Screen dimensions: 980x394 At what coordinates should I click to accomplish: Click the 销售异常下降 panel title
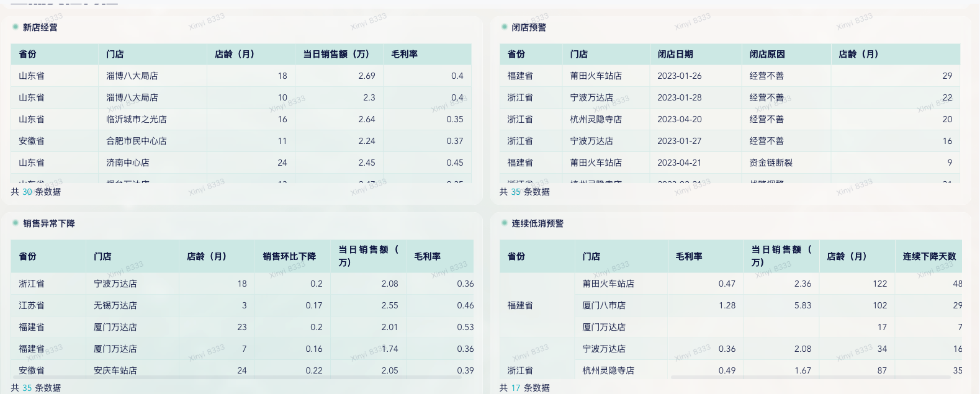pos(49,223)
